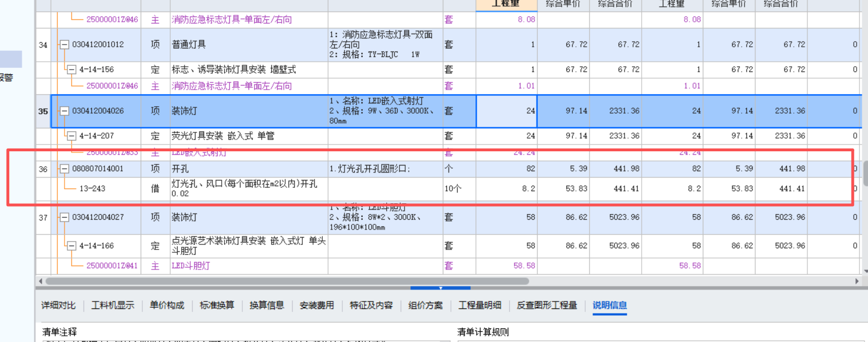
Task: Click the 装饰灯 name in row 37
Action: 185,218
